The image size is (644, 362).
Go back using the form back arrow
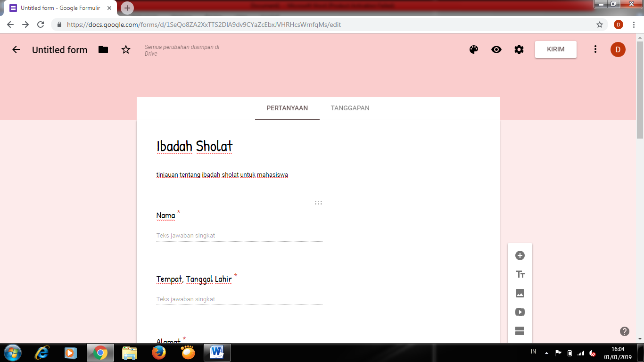click(x=16, y=49)
